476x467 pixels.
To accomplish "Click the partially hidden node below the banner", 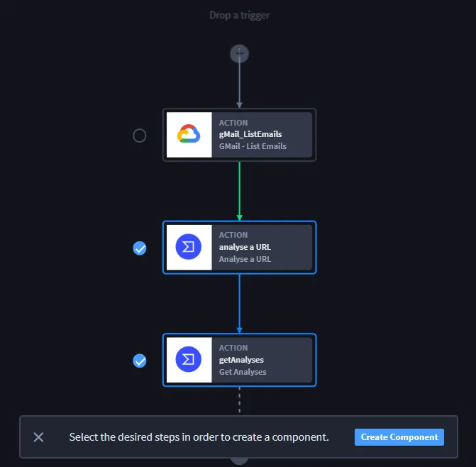I will [x=239, y=461].
